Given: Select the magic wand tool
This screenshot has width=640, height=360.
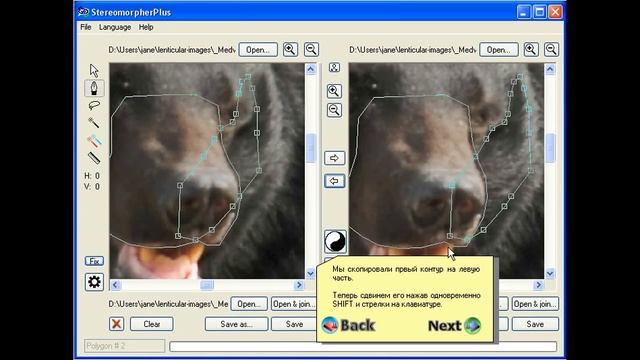Looking at the screenshot, I should click(94, 122).
